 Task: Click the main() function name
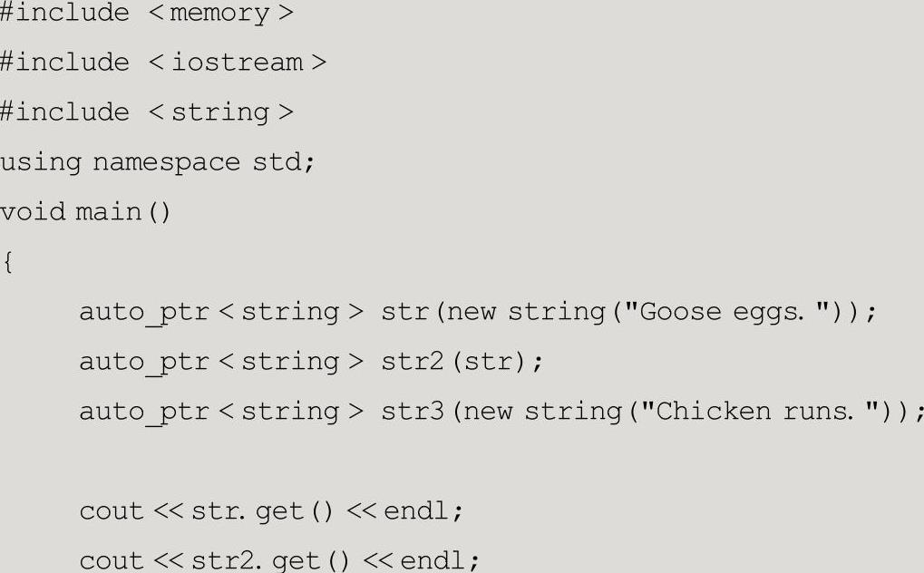(x=123, y=212)
